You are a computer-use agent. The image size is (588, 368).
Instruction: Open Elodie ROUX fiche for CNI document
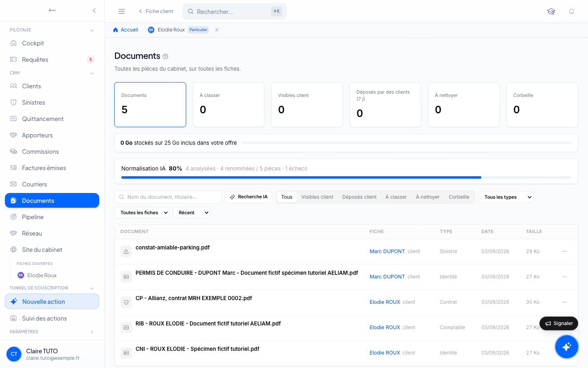(385, 353)
